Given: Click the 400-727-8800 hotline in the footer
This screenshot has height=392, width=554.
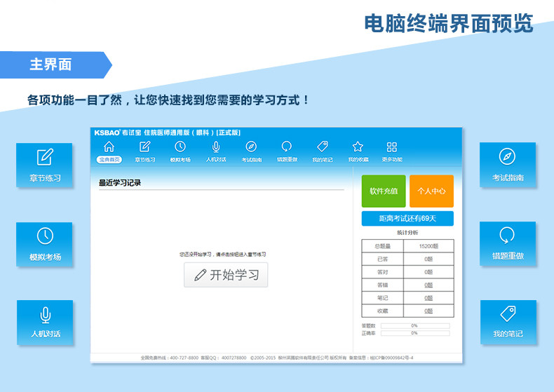Looking at the screenshot, I should click(x=184, y=358).
